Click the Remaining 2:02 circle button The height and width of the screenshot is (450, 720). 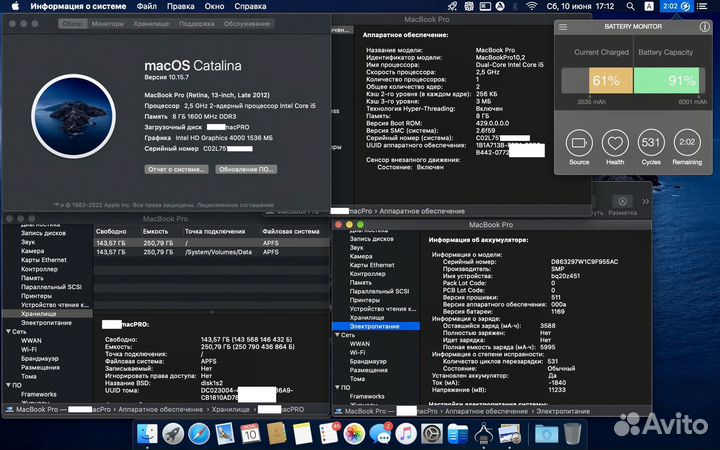click(687, 143)
